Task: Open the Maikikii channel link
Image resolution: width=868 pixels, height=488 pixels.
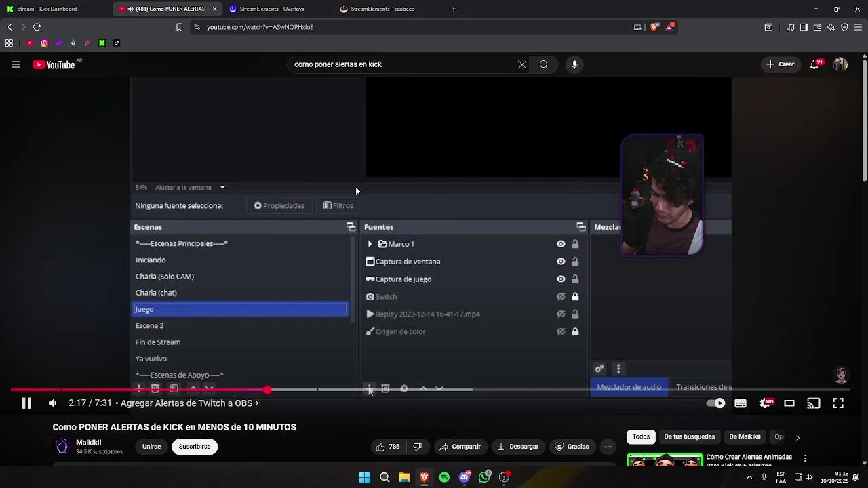Action: (88, 443)
